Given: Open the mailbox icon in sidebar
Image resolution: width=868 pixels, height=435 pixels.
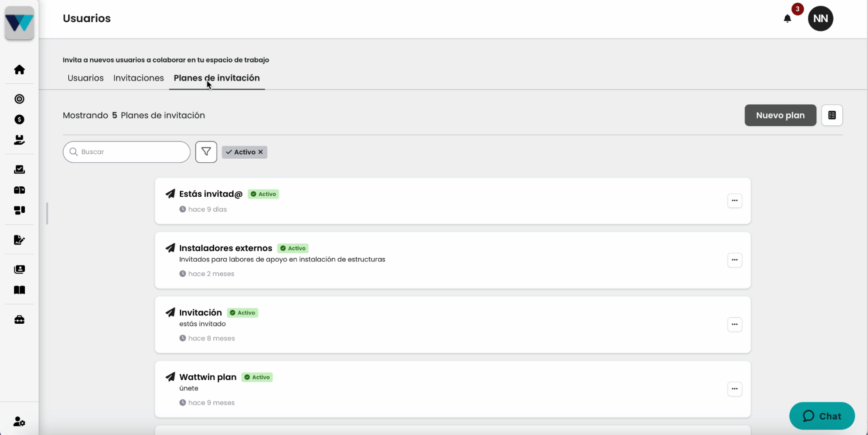Looking at the screenshot, I should (x=19, y=190).
